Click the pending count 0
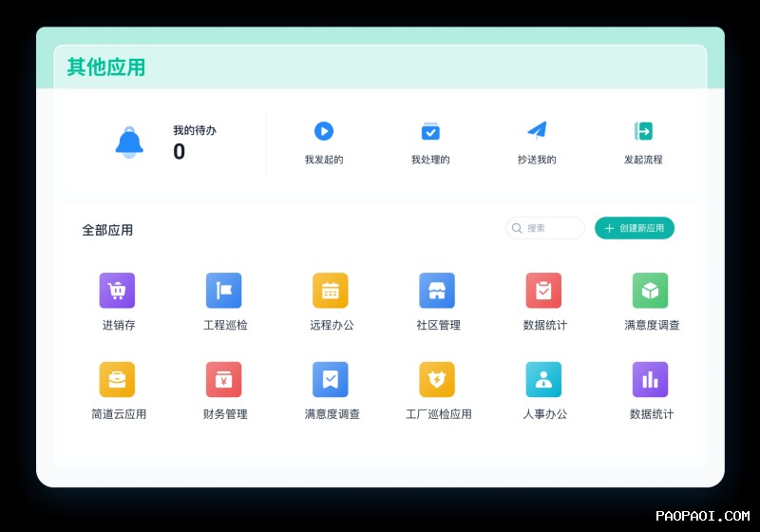Viewport: 760px width, 532px height. tap(180, 152)
